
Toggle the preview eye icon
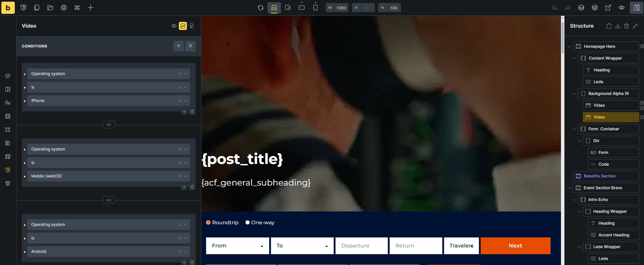click(x=621, y=8)
